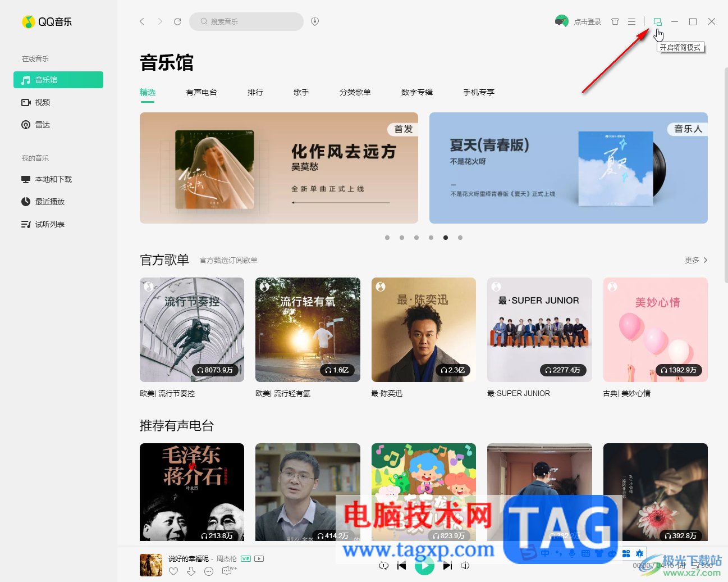Open the MV icon next to 周杰伦

point(259,558)
